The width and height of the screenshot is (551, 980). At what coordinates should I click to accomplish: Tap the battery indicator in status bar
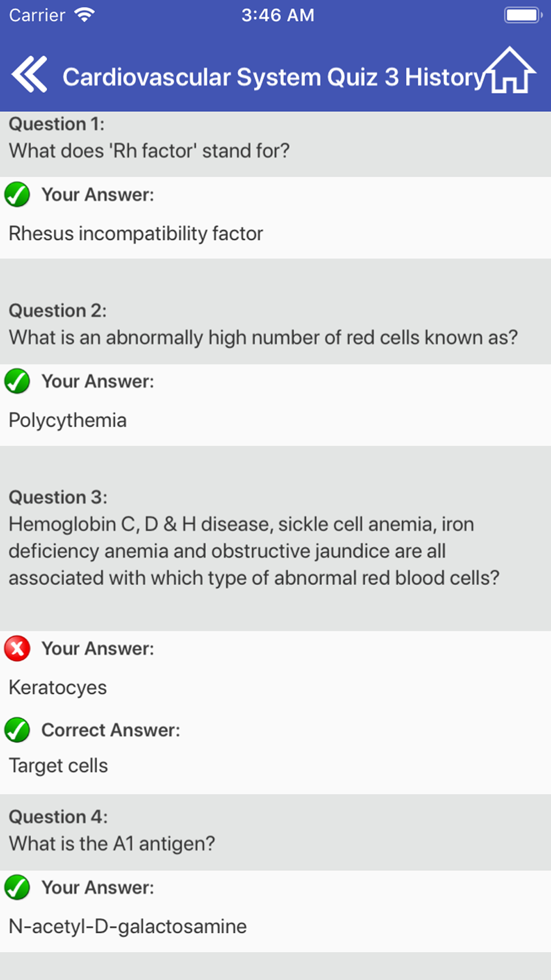point(523,15)
